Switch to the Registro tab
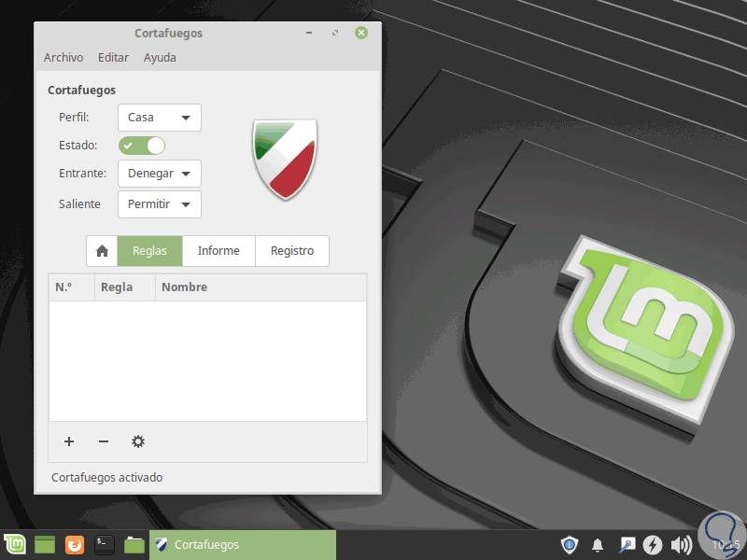The height and width of the screenshot is (560, 747). [292, 251]
